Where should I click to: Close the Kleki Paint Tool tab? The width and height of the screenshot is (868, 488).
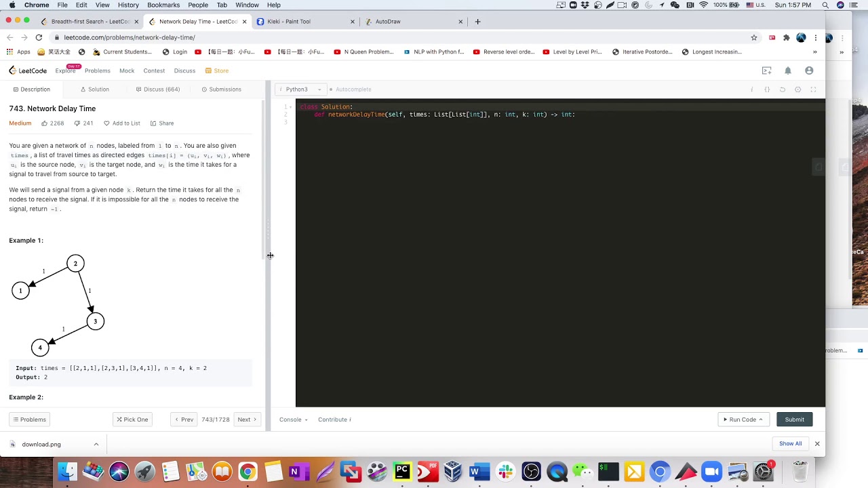pyautogui.click(x=352, y=22)
